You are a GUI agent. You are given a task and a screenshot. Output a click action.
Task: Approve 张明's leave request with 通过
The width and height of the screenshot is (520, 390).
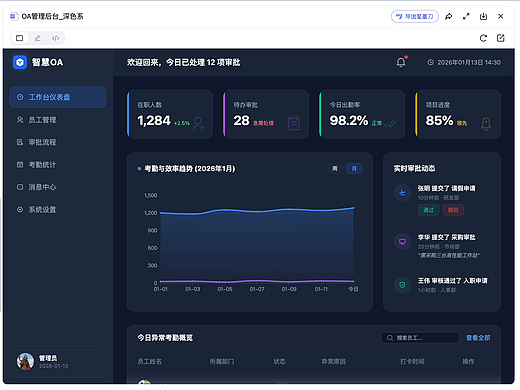tap(429, 210)
